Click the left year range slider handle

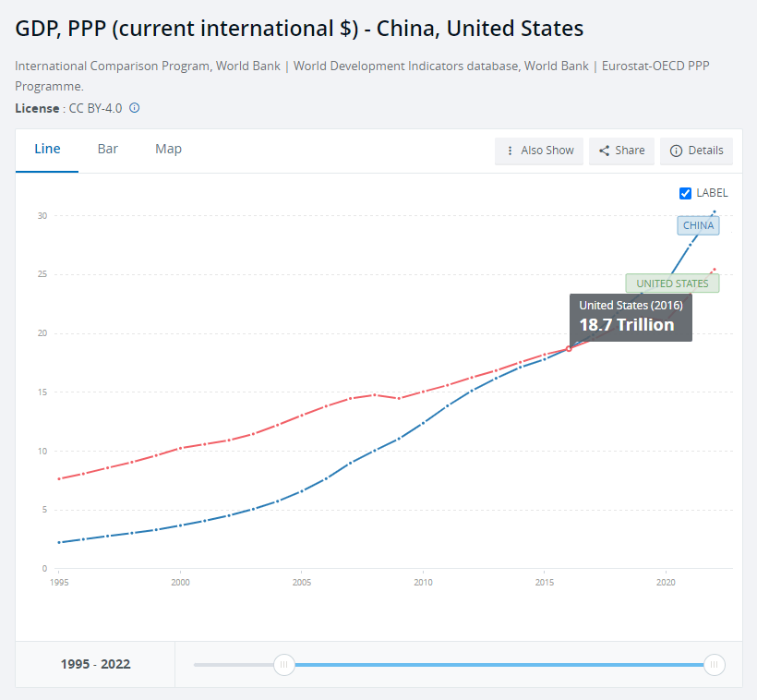coord(284,664)
